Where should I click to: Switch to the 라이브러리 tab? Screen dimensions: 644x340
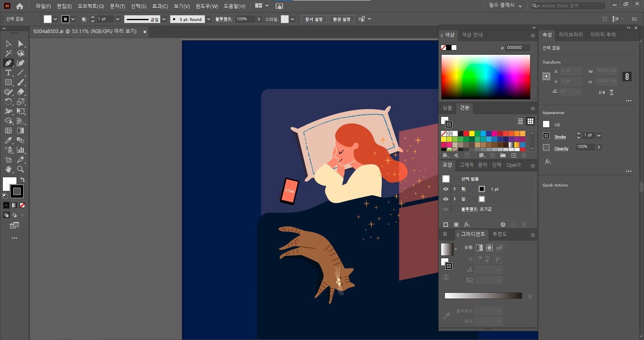(570, 35)
